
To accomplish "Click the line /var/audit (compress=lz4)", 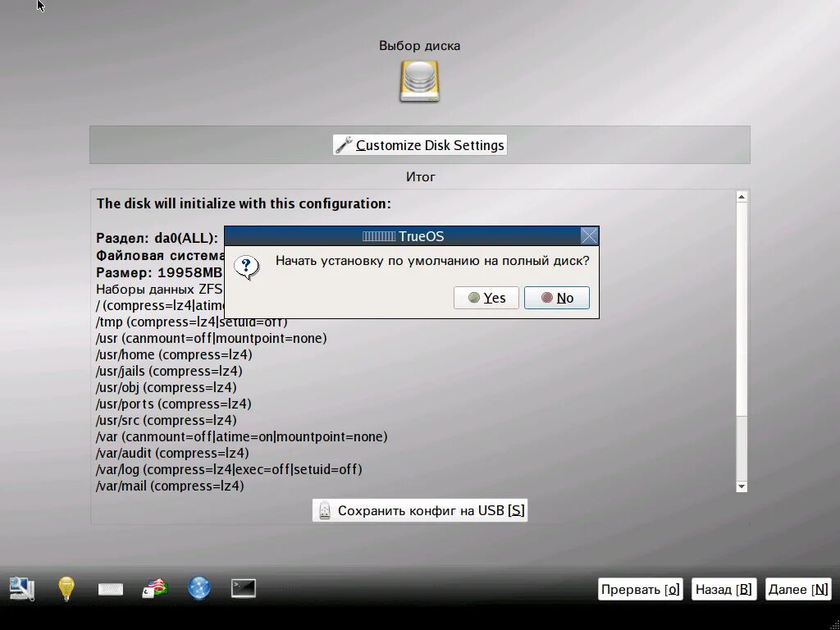I will point(172,453).
